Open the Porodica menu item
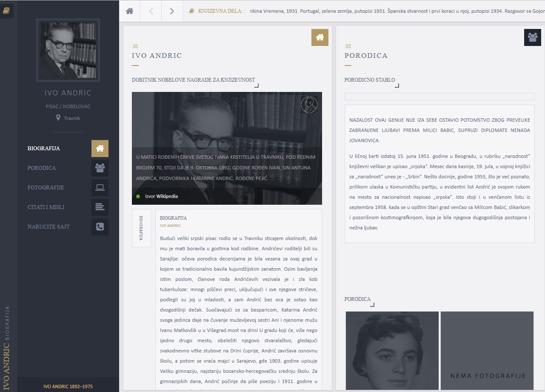545x392 pixels. coord(42,168)
